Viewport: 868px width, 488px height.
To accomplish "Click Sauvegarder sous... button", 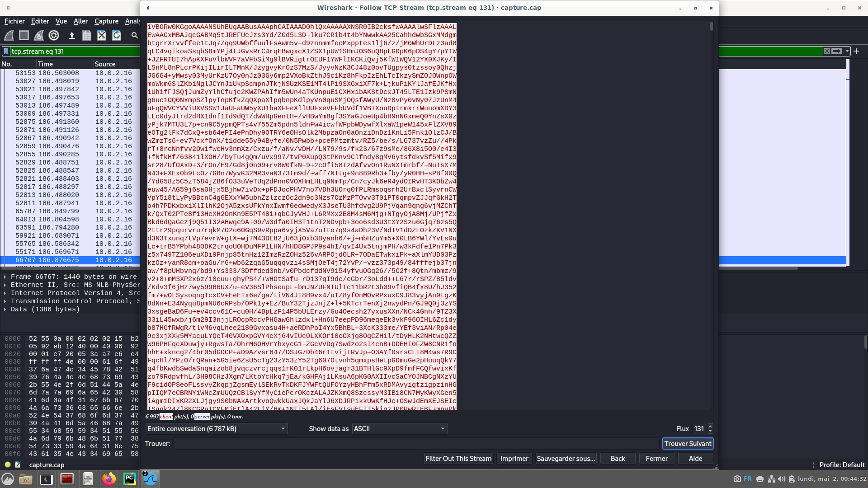I will click(566, 459).
